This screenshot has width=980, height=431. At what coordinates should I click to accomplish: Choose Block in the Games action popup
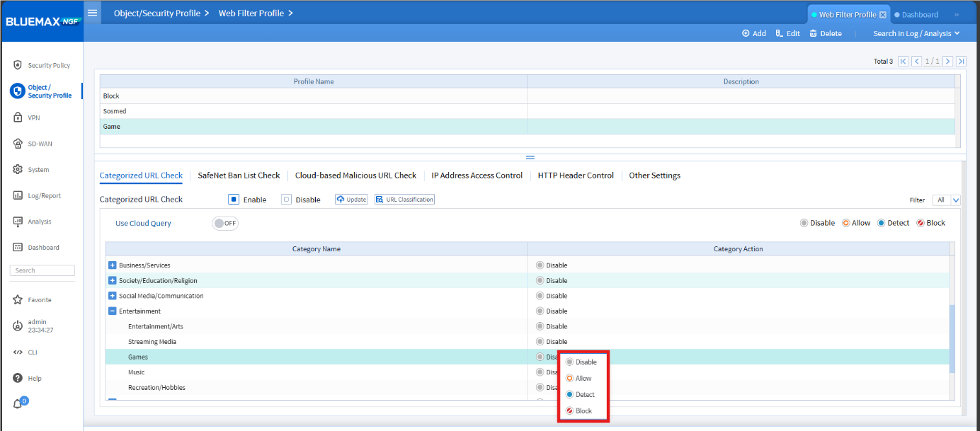click(579, 411)
